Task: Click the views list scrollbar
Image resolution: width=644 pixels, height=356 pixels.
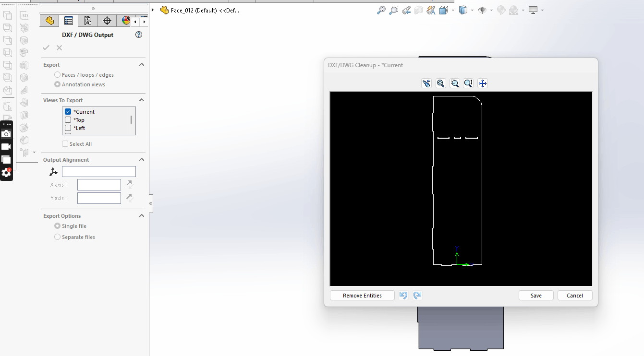Action: click(x=131, y=120)
